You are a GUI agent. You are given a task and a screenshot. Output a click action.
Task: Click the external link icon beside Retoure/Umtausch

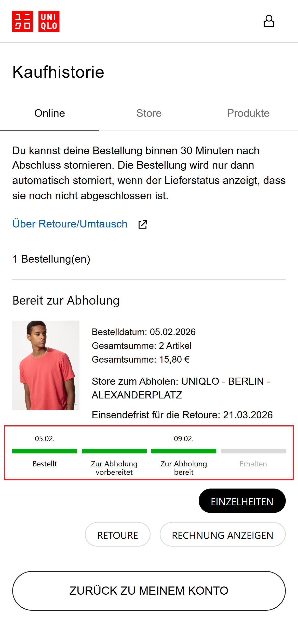pyautogui.click(x=143, y=224)
